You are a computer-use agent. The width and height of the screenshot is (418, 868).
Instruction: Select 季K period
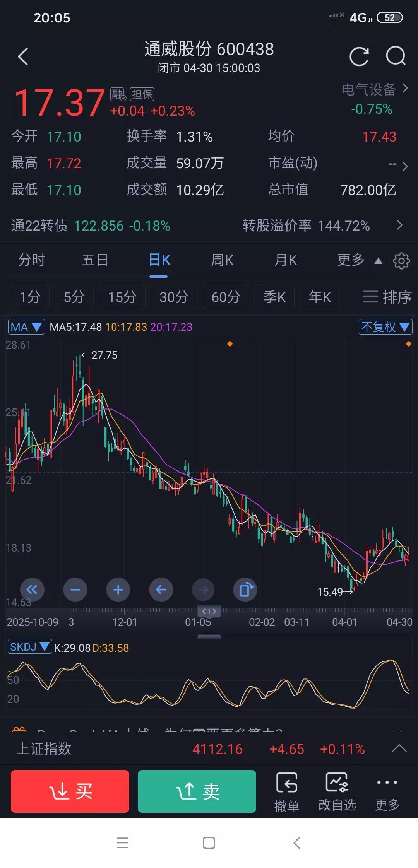point(274,297)
